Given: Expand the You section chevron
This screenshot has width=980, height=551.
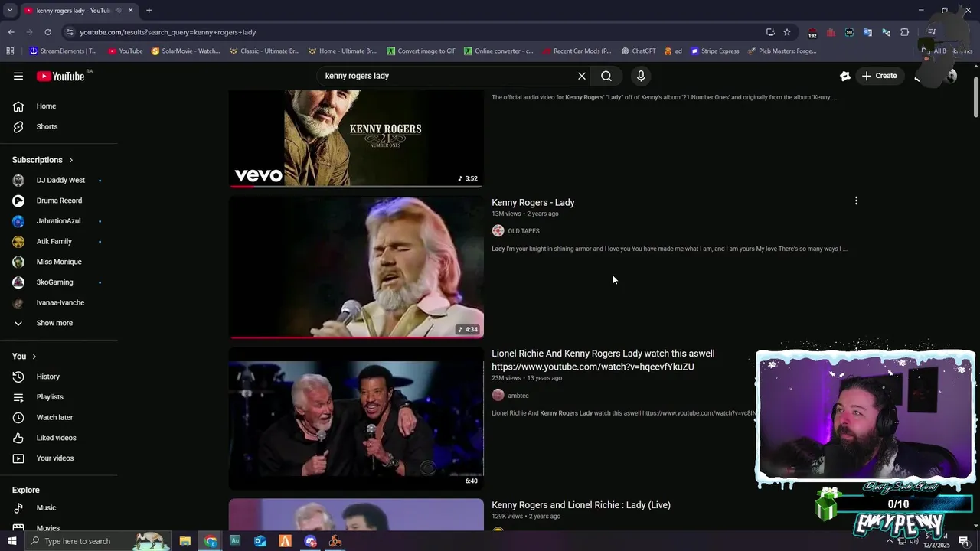Looking at the screenshot, I should tap(34, 357).
